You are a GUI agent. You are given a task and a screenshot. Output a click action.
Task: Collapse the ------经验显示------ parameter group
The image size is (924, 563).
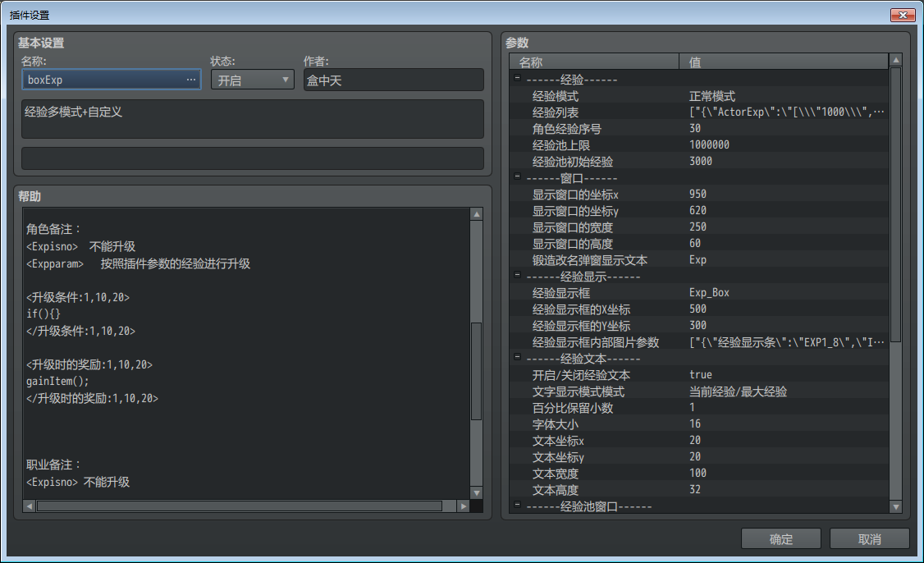pyautogui.click(x=518, y=275)
